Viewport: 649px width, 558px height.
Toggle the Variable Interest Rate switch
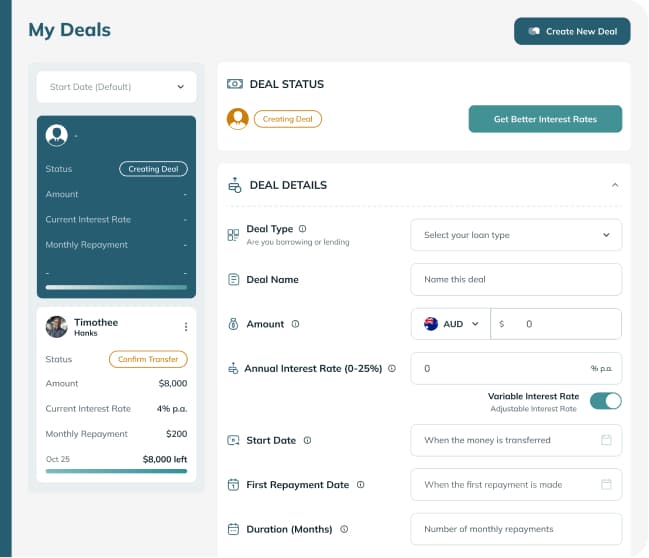(x=606, y=401)
